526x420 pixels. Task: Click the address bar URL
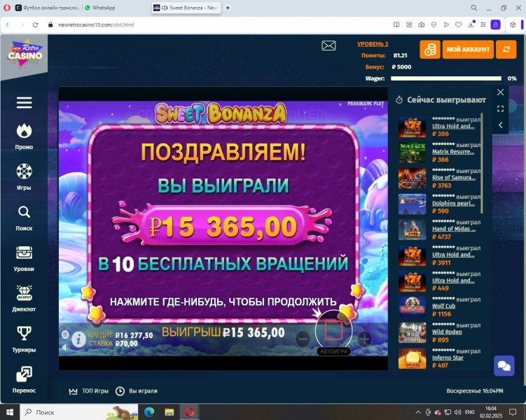(96, 24)
